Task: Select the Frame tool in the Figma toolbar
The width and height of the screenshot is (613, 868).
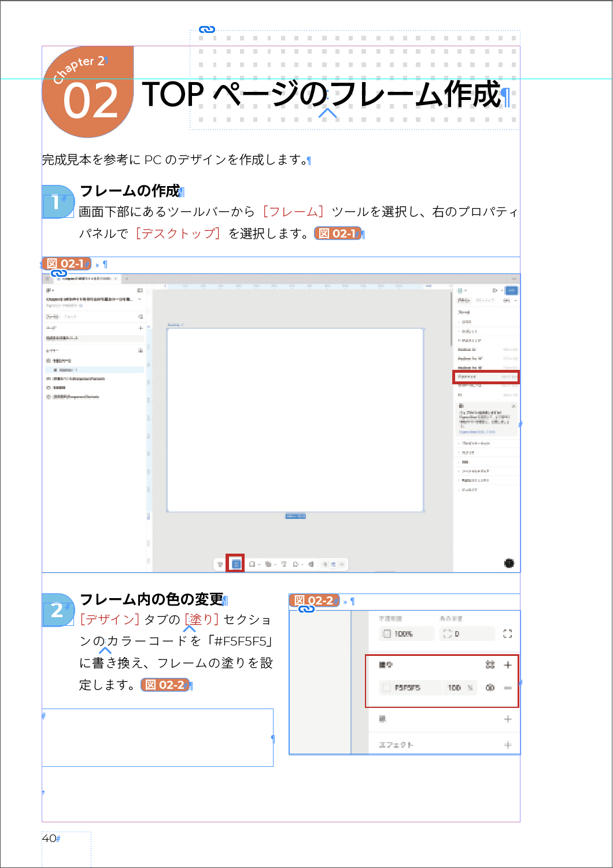Action: pyautogui.click(x=235, y=563)
